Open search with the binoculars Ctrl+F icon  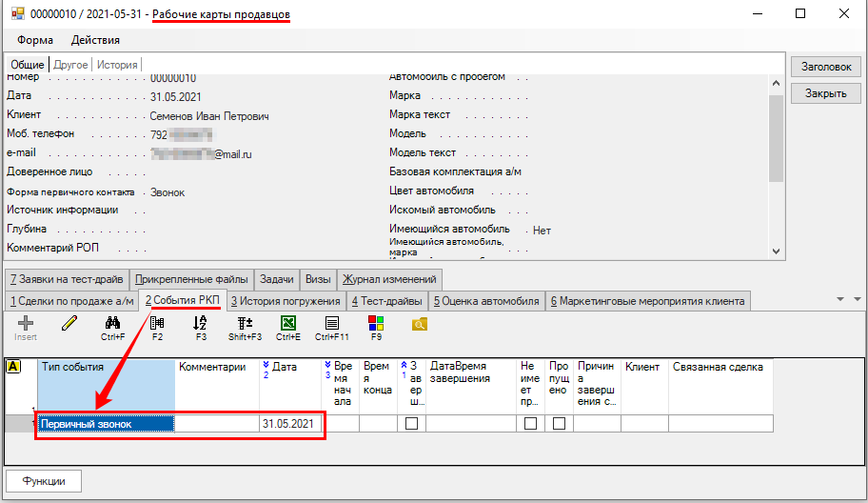112,324
